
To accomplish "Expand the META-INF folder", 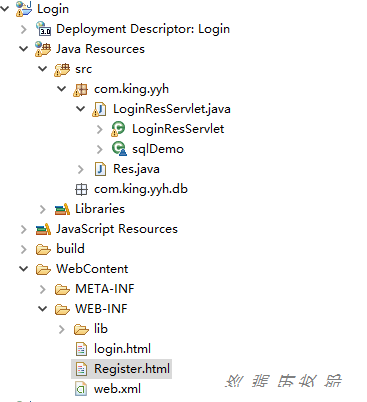I will 43,289.
